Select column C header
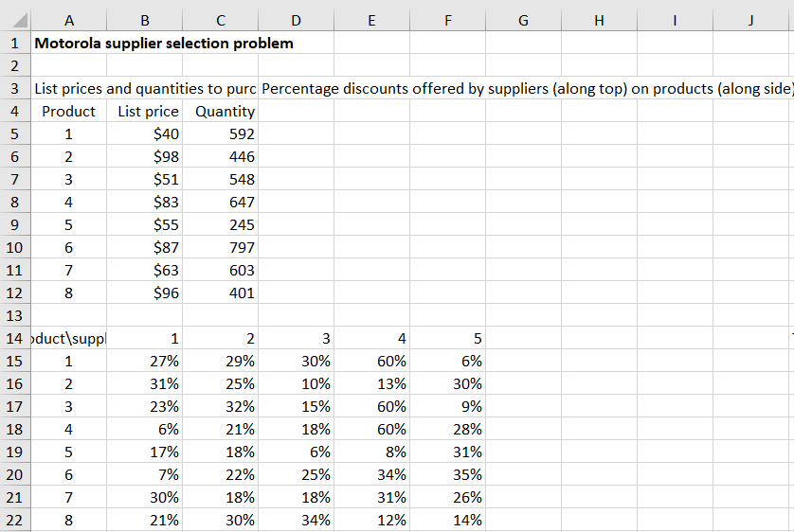This screenshot has width=794, height=532. [x=220, y=21]
